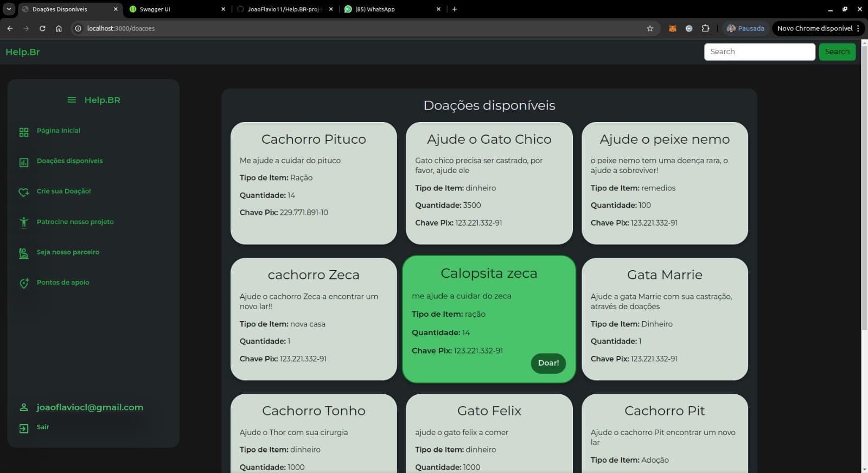The height and width of the screenshot is (473, 868).
Task: Bookmark this page with the star icon
Action: point(650,29)
